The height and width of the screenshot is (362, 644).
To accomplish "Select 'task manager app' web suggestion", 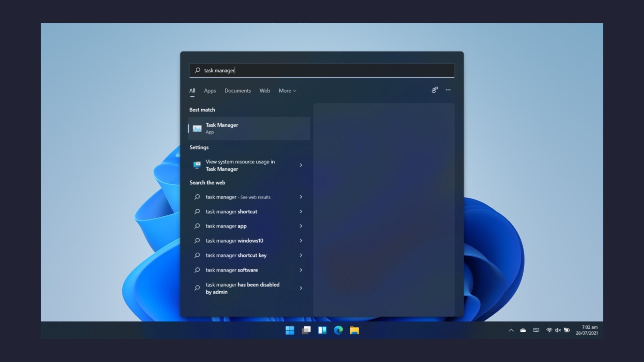I will (x=249, y=226).
